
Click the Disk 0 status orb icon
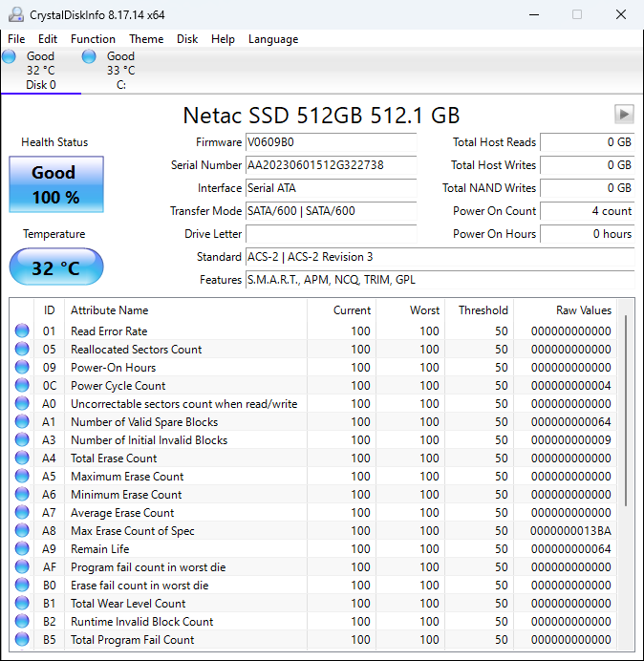pyautogui.click(x=10, y=57)
